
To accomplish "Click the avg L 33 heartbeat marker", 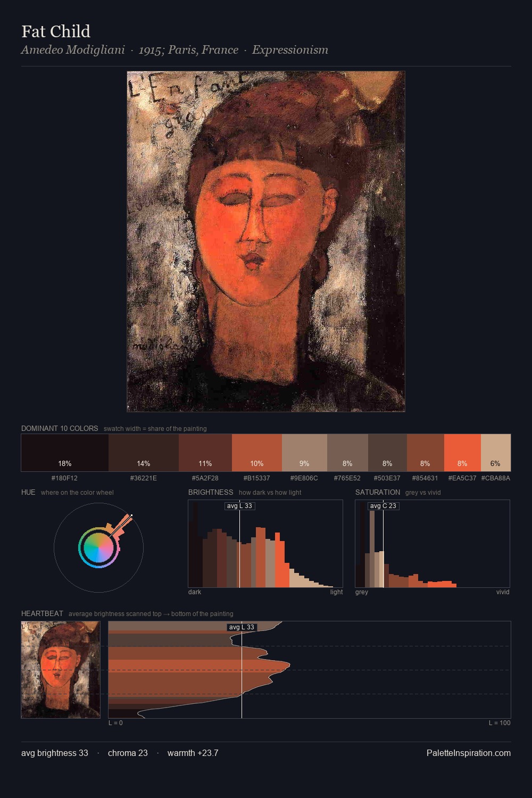I will click(242, 627).
